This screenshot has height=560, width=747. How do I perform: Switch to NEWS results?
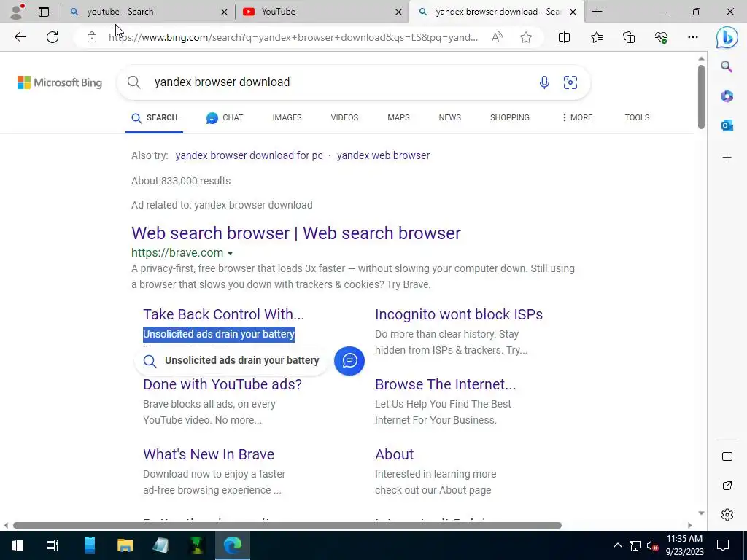click(x=449, y=117)
